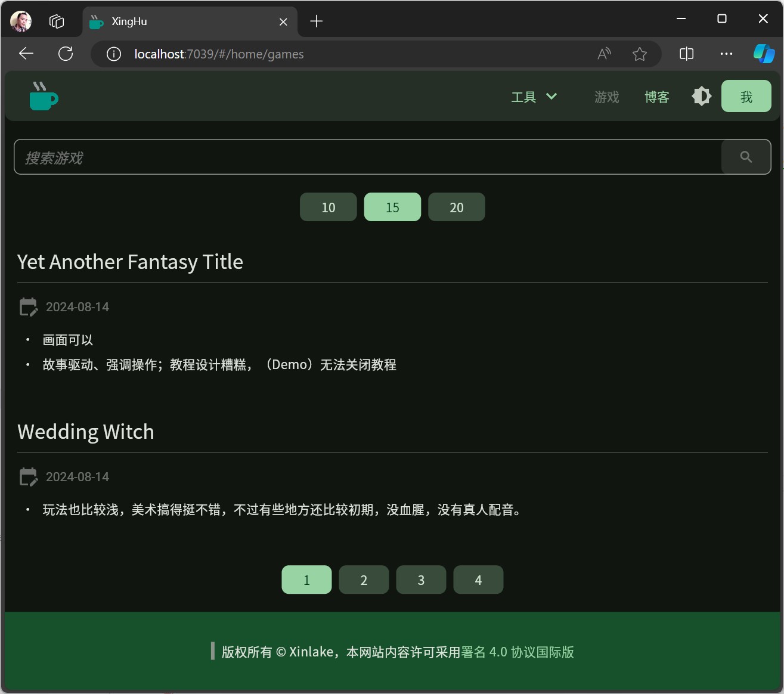Click the date 2024-08-14 under Wedding Witch

78,477
